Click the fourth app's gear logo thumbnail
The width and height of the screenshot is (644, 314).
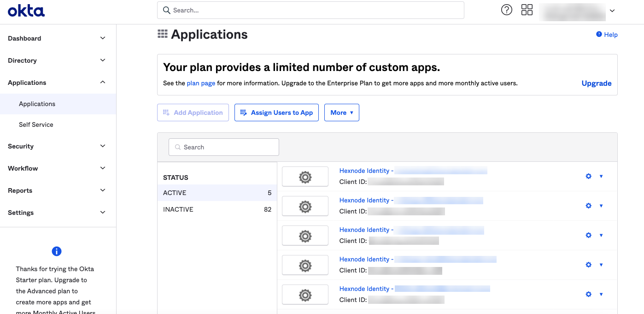305,265
